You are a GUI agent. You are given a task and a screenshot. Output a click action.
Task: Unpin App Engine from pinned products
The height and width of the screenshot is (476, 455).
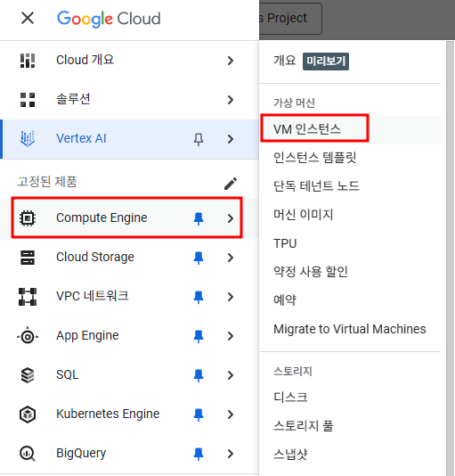coord(199,336)
